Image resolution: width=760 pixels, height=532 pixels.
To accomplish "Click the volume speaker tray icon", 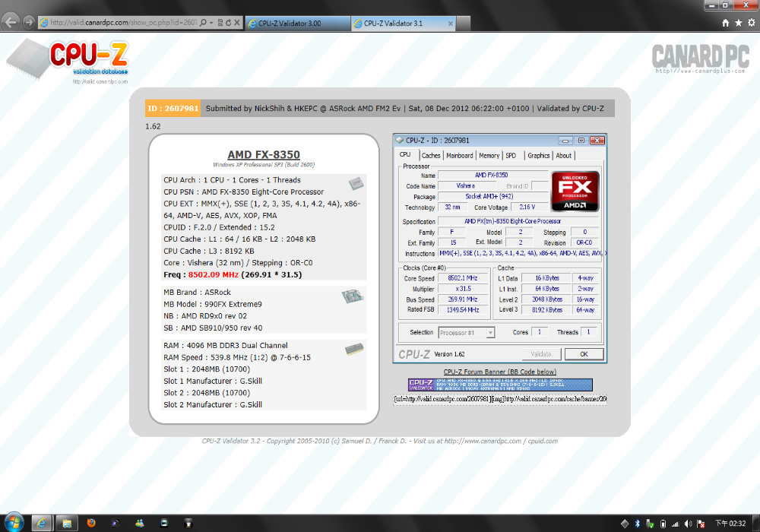I will click(688, 524).
